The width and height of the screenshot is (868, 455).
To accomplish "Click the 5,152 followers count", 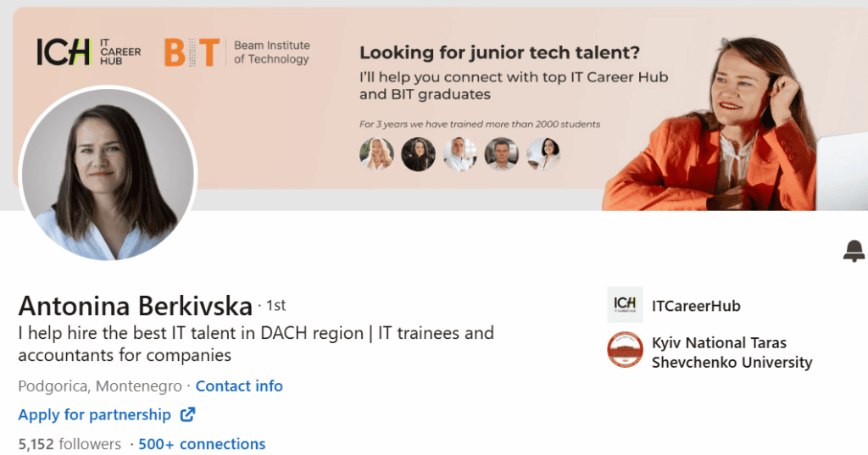I will tap(70, 444).
